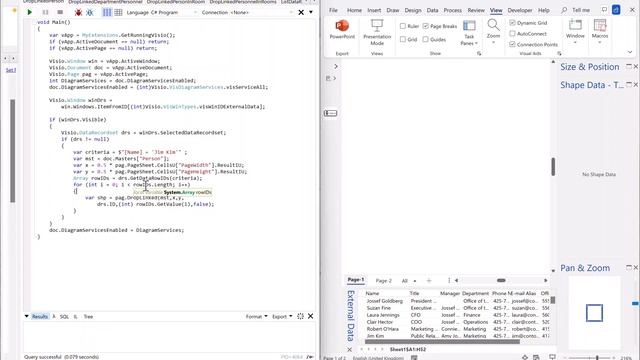640x360 pixels.
Task: Select rich text results view icon
Action: click(x=107, y=13)
